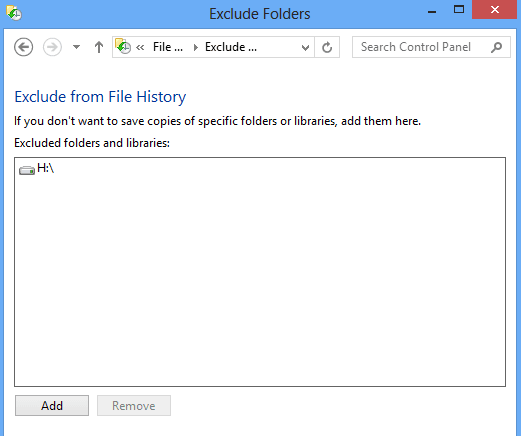521x436 pixels.
Task: Refresh the Exclude Folders page
Action: tap(327, 47)
